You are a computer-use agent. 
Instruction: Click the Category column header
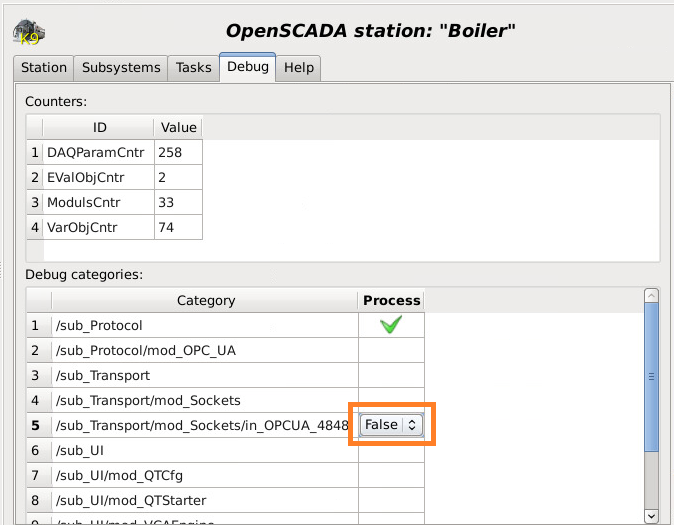coord(205,300)
